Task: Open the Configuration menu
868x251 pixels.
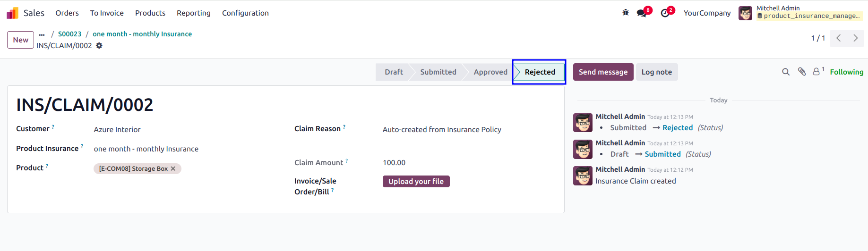Action: pos(245,13)
